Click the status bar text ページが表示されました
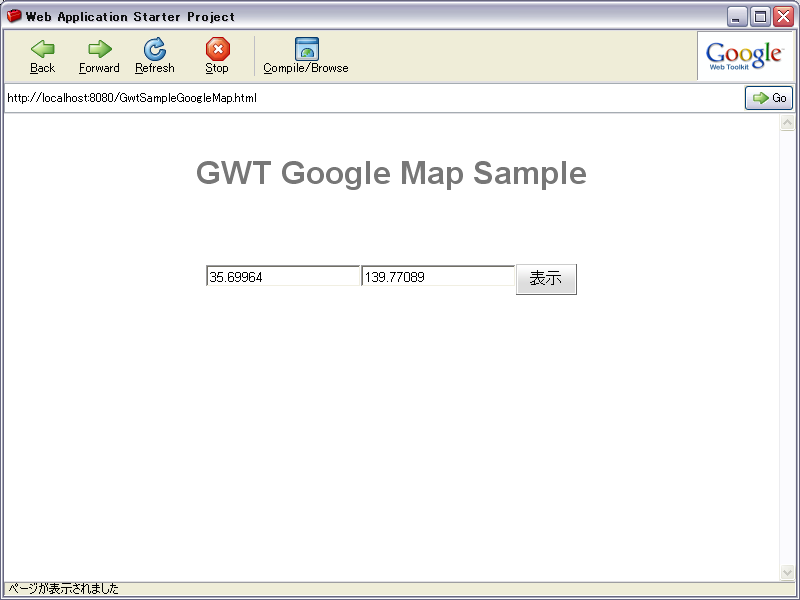Screen dimensions: 800x600 (64, 589)
